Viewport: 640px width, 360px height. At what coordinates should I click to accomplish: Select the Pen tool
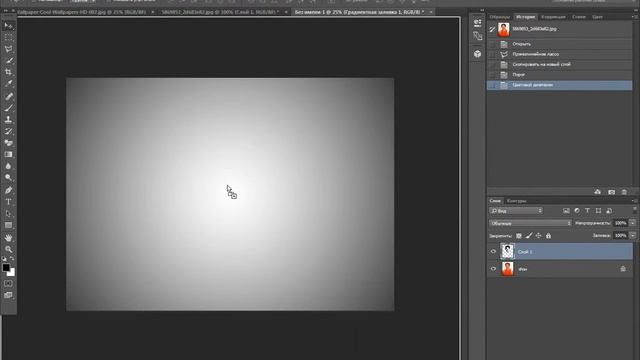click(8, 190)
